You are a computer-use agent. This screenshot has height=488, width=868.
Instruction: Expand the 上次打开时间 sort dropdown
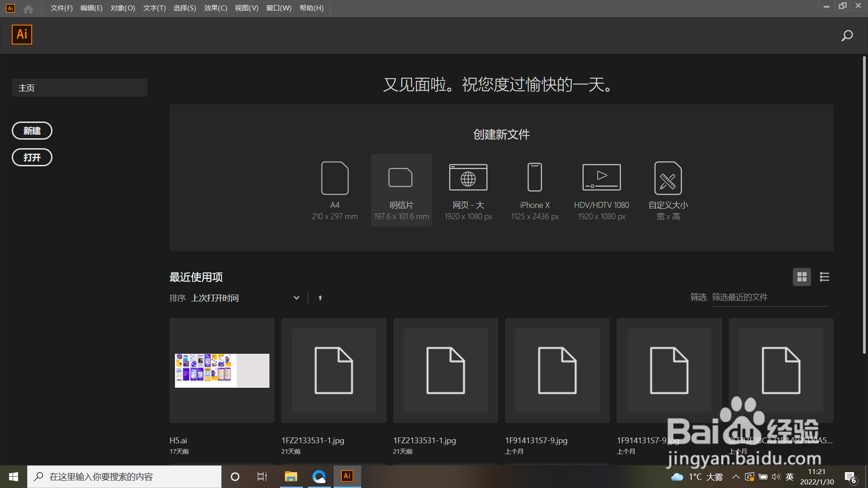(296, 298)
